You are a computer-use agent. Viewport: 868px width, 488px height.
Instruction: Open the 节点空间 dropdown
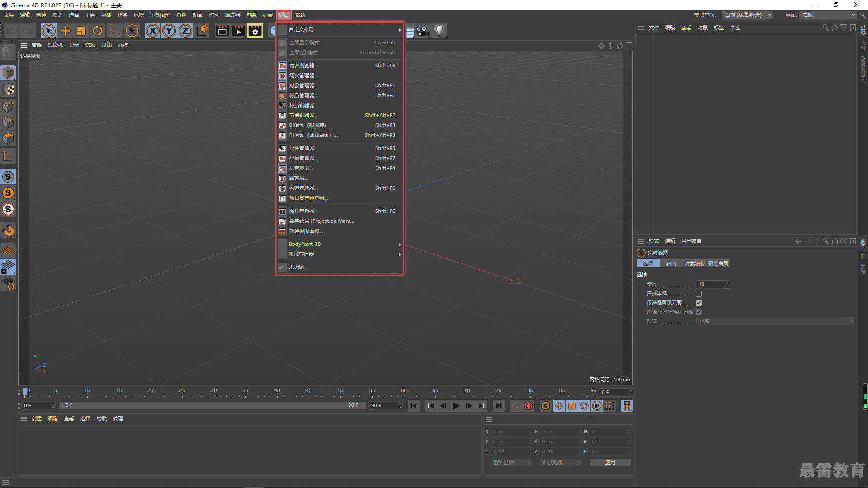(x=747, y=15)
